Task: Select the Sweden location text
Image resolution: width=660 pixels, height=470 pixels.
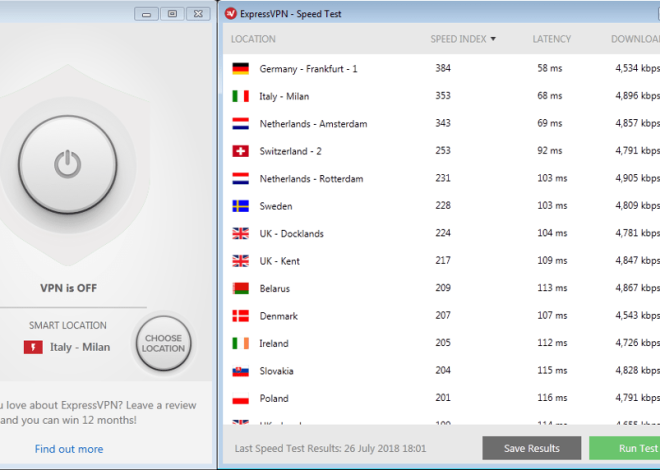Action: [x=276, y=206]
